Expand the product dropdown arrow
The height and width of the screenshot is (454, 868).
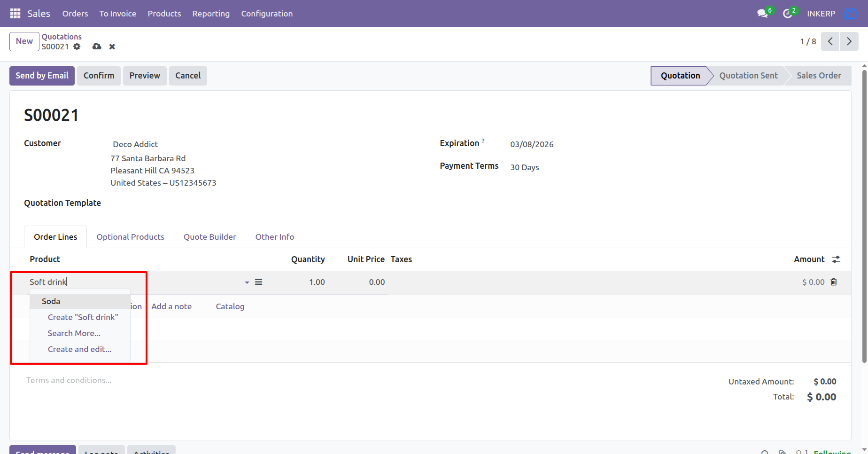(x=247, y=282)
